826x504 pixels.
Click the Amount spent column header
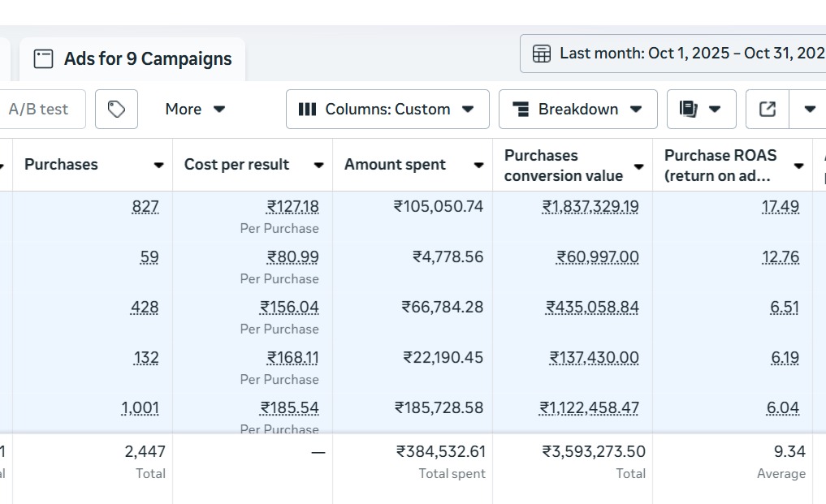pyautogui.click(x=395, y=164)
